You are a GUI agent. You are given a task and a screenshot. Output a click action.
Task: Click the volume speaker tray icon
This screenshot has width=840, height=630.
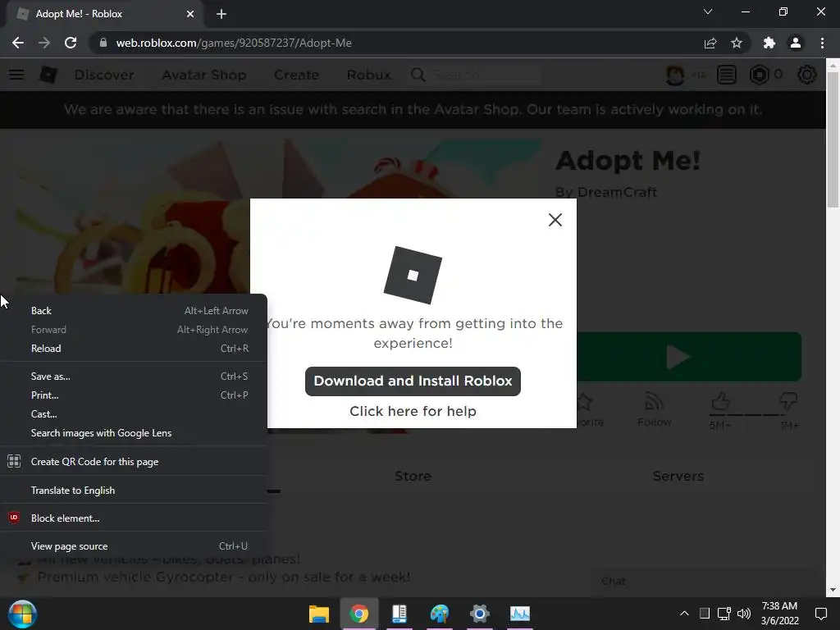743,614
